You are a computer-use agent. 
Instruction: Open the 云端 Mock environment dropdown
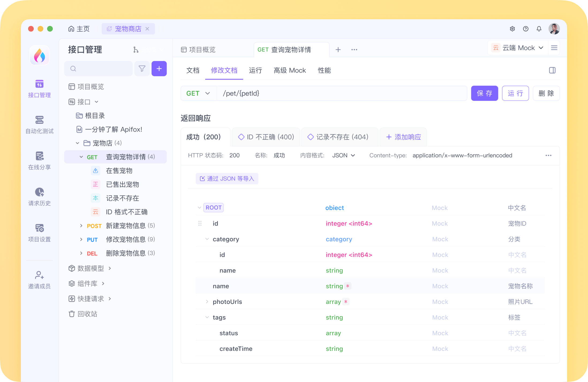pos(518,48)
